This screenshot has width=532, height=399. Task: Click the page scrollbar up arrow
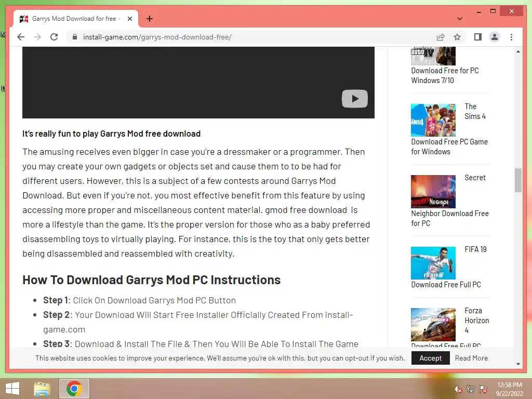[518, 51]
